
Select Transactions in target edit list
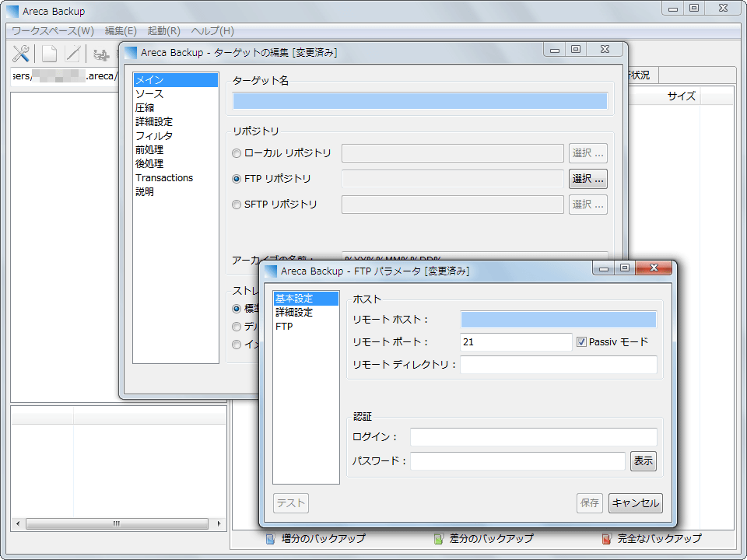[176, 177]
